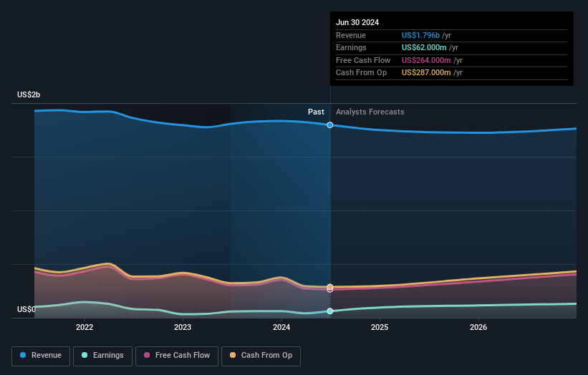Click the teal Earnings data point marker
Image resolution: width=588 pixels, height=375 pixels.
pyautogui.click(x=330, y=311)
